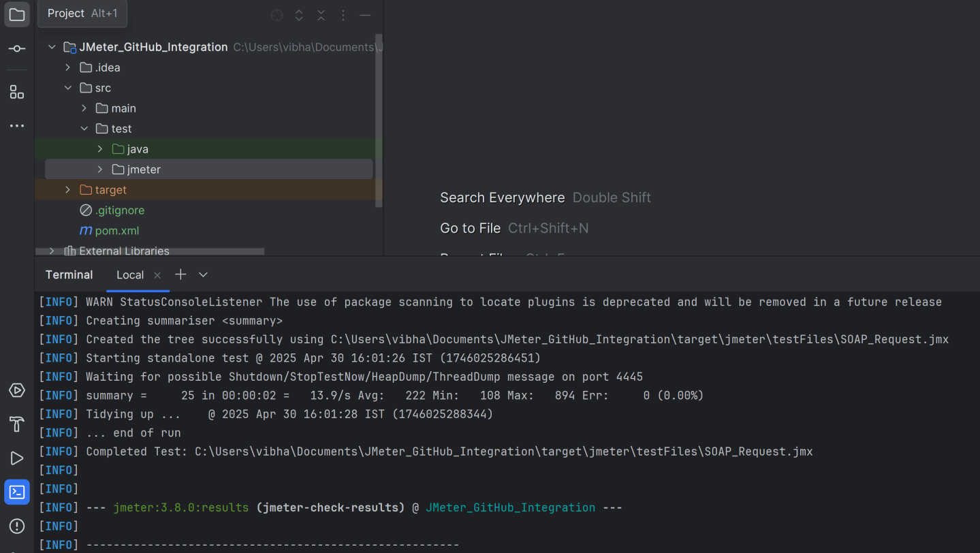980x553 pixels.
Task: Collapse the test folder
Action: tap(84, 129)
